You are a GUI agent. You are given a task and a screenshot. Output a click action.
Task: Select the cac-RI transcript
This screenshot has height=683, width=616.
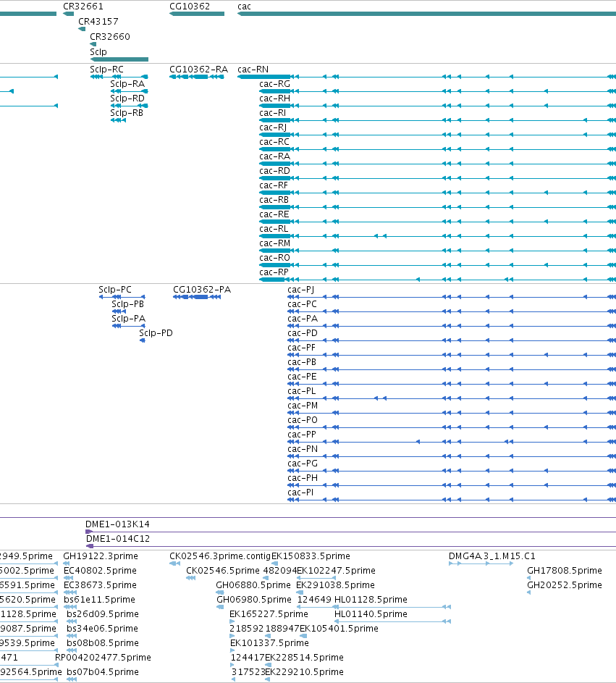437,120
